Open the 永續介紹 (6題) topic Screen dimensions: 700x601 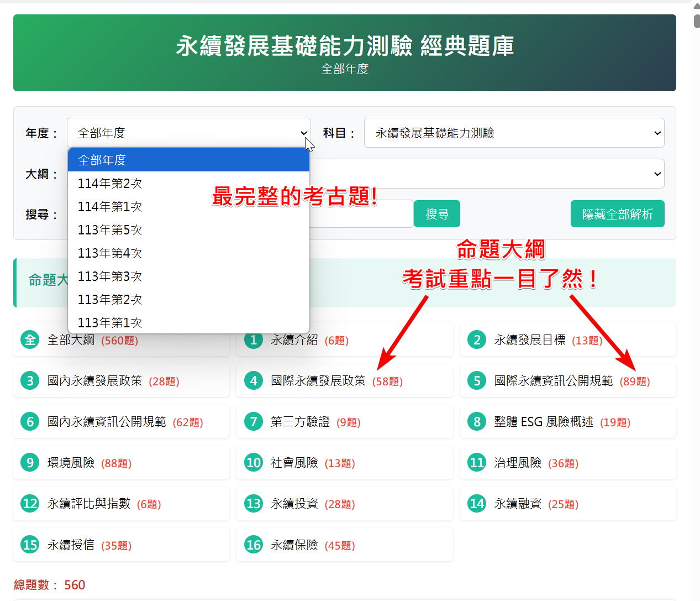pyautogui.click(x=345, y=339)
